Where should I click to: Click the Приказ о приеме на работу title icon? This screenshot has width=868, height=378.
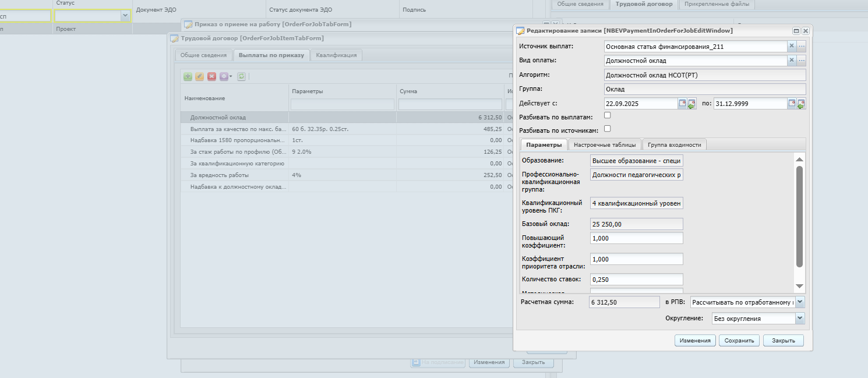pyautogui.click(x=188, y=24)
